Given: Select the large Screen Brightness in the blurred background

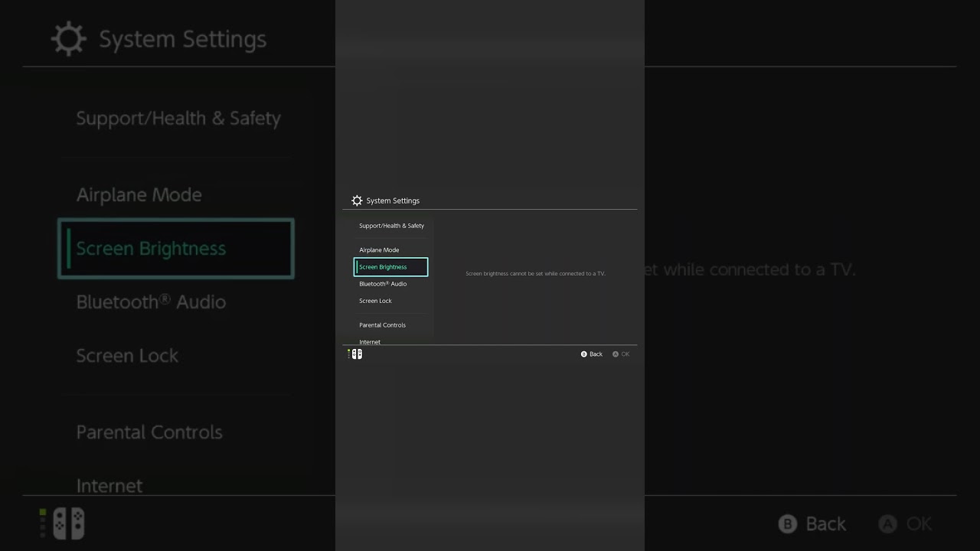Looking at the screenshot, I should tap(176, 248).
